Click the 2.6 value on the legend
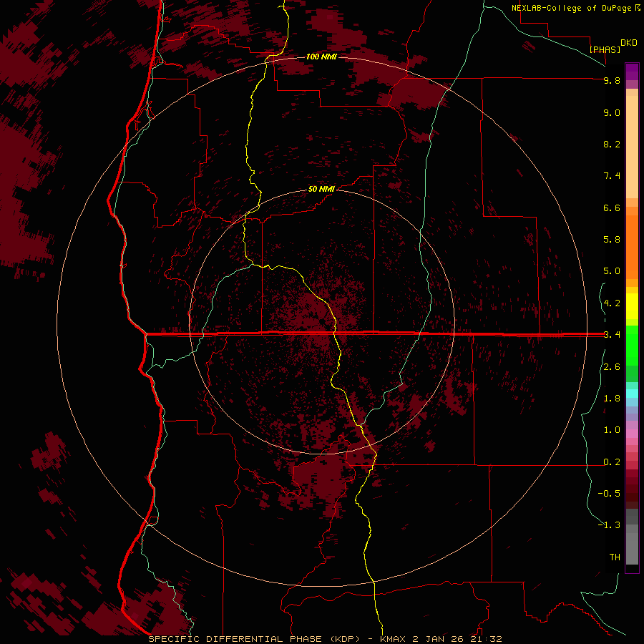This screenshot has width=644, height=644. click(x=612, y=367)
